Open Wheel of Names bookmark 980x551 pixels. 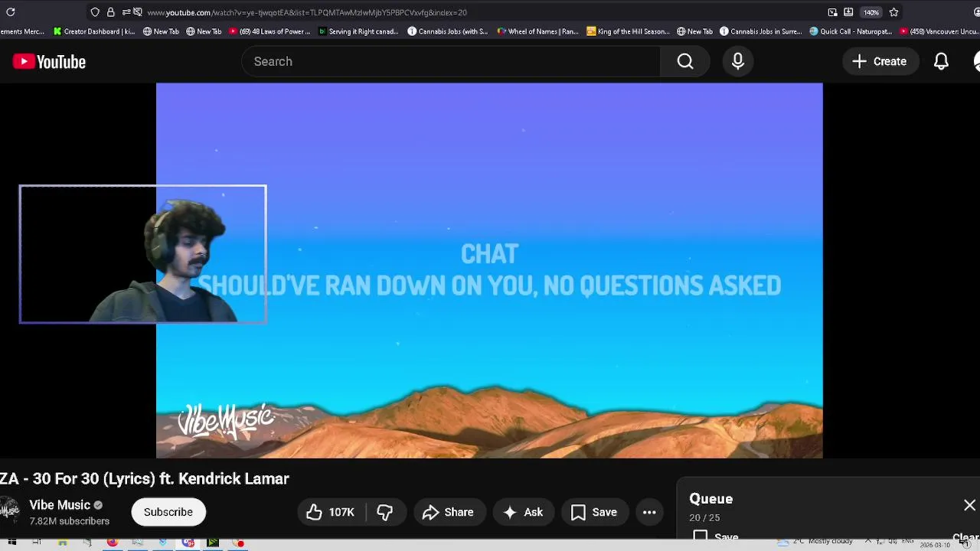[x=538, y=31]
